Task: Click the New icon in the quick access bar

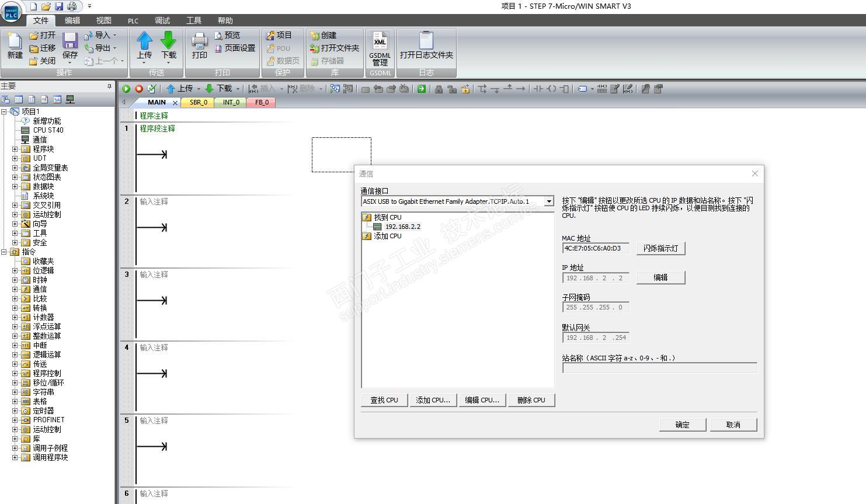Action: coord(33,6)
